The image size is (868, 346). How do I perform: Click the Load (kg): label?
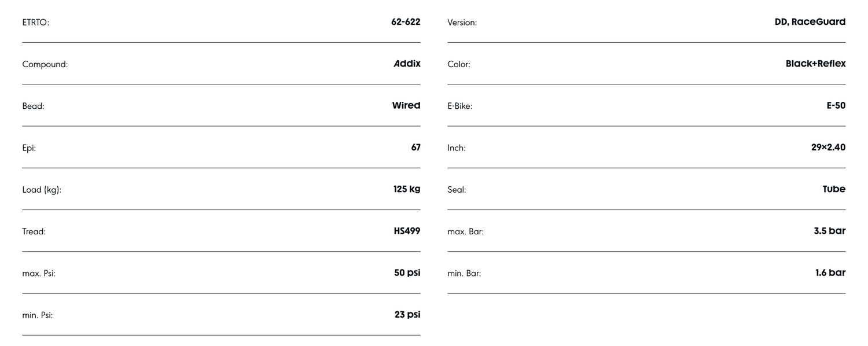(42, 190)
